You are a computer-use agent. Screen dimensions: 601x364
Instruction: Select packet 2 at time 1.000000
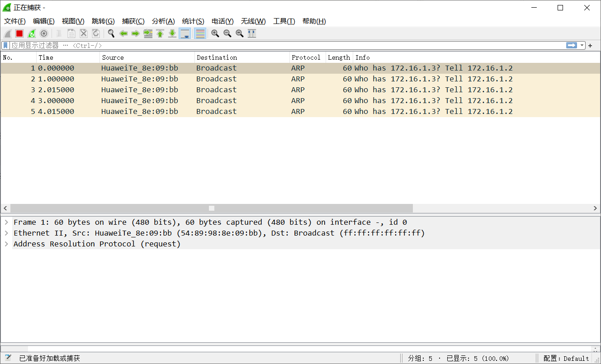300,79
